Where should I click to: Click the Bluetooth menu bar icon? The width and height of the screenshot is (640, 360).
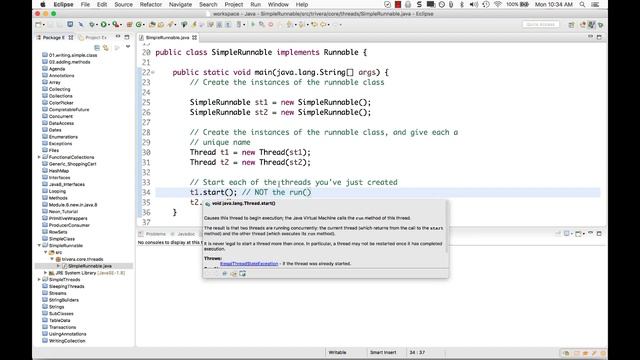pyautogui.click(x=462, y=4)
